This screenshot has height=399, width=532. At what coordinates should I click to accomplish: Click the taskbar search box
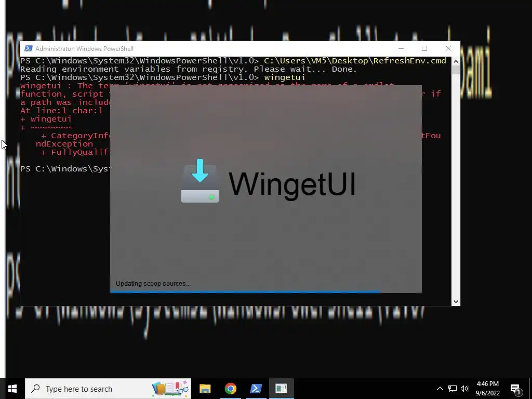(108, 389)
